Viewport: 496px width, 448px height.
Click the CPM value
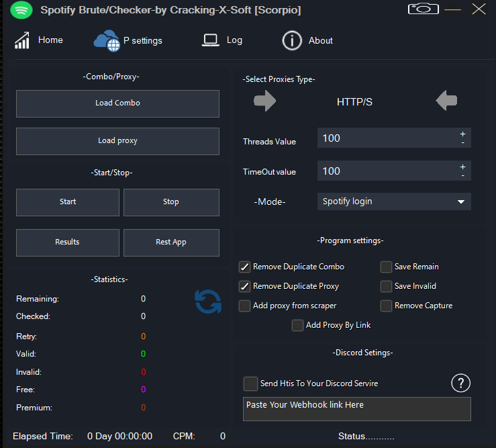click(x=223, y=437)
